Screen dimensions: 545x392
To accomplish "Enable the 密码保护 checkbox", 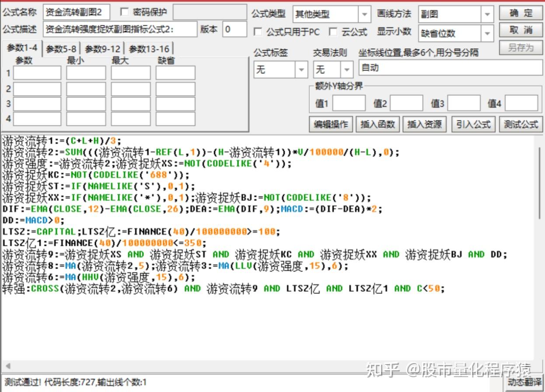I will coord(124,12).
